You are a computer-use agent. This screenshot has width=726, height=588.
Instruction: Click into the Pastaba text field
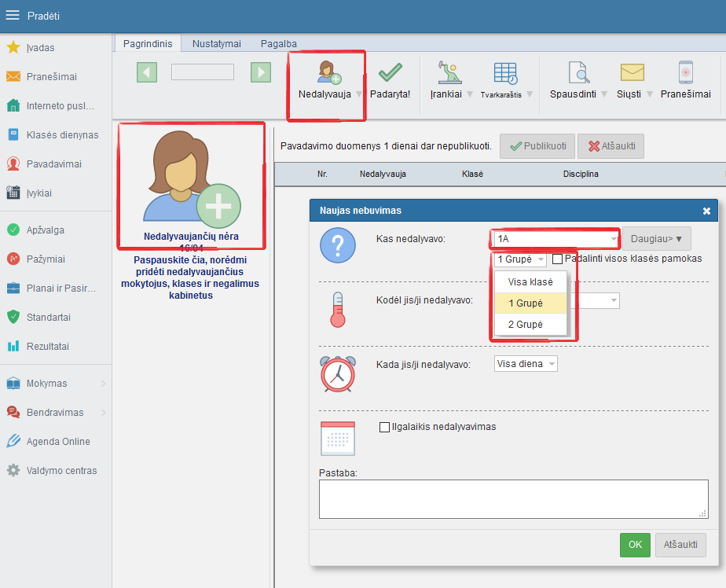coord(513,499)
